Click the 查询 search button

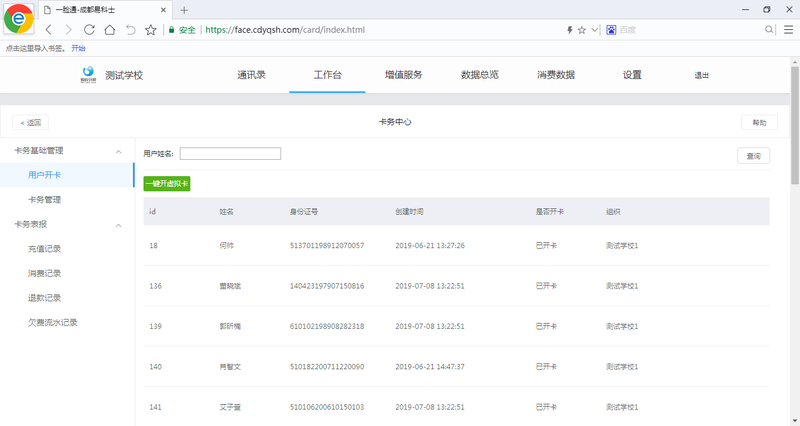753,156
